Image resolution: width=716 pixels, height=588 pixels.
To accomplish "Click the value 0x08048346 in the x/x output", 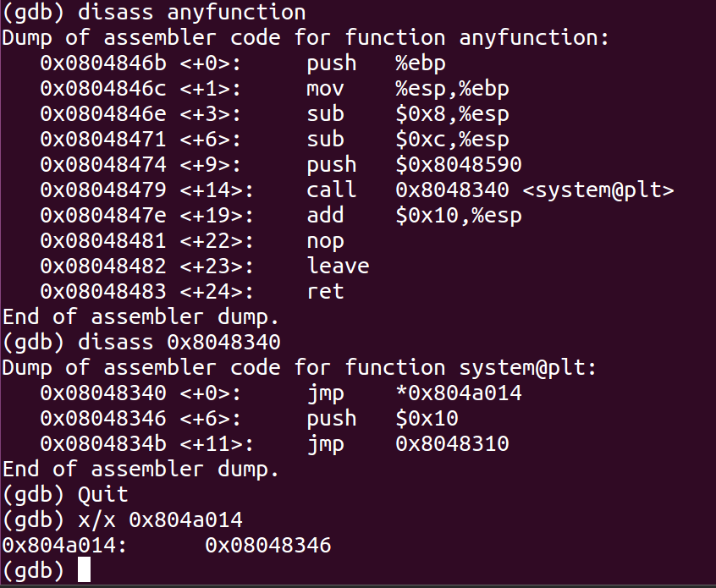I will [x=268, y=545].
